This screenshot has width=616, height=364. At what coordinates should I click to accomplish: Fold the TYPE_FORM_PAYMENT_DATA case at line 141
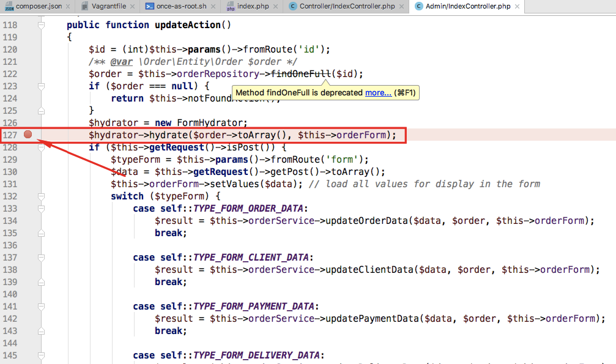pyautogui.click(x=41, y=306)
